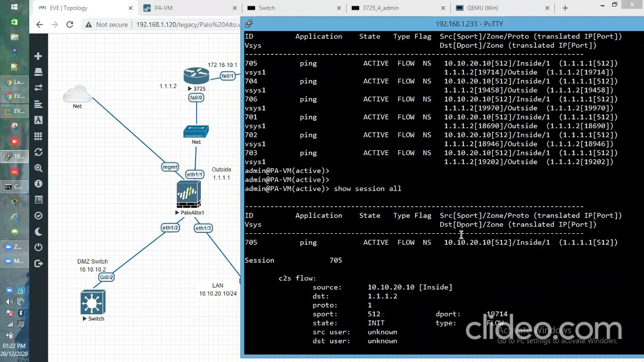Click the Gi0/2 interface label
This screenshot has width=644, height=362.
[x=106, y=278]
